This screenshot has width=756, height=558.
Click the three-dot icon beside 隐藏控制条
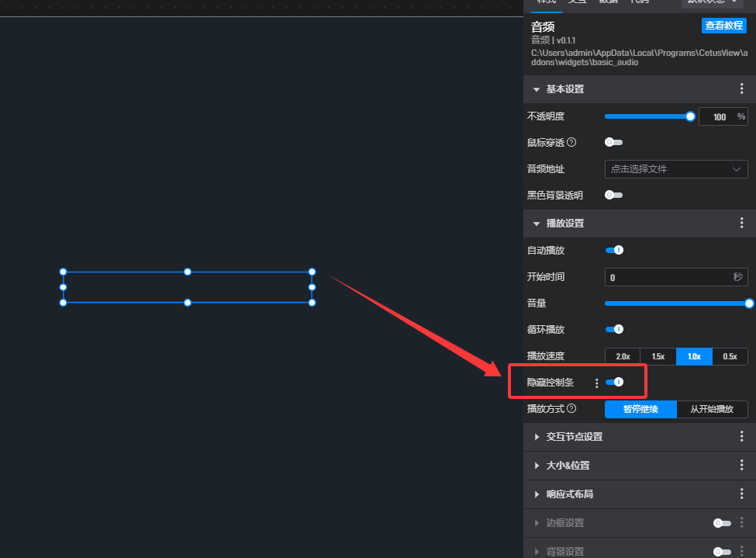pos(596,383)
